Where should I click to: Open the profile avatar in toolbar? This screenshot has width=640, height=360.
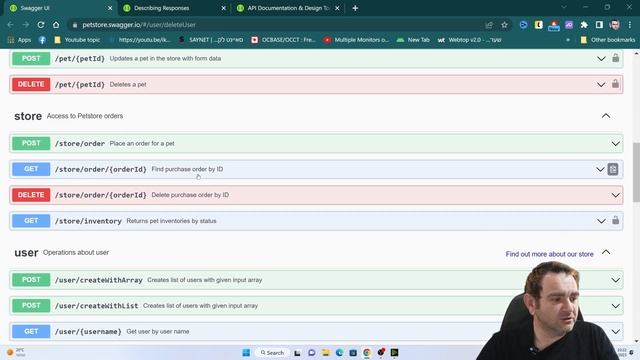coord(615,25)
